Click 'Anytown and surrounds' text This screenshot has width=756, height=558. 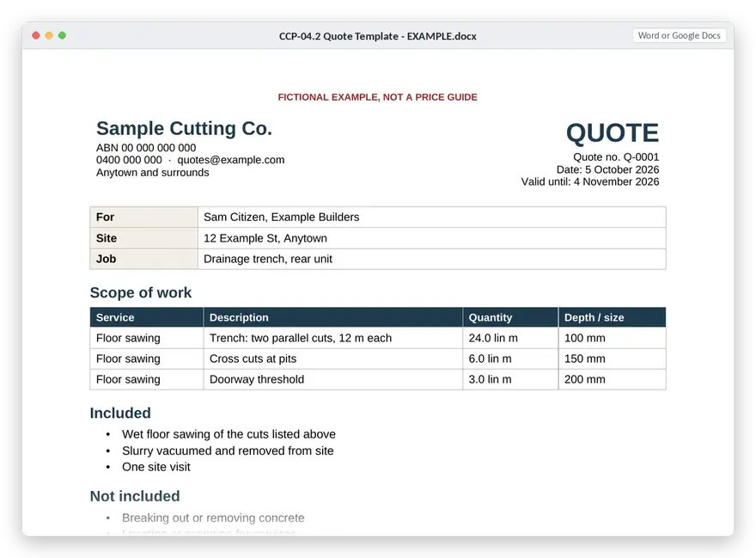click(x=152, y=172)
